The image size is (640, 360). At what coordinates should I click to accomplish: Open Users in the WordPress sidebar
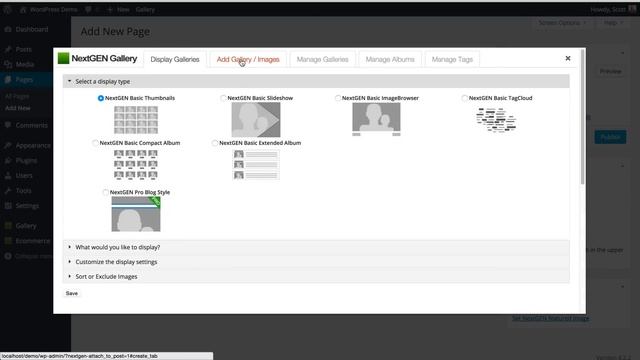click(24, 176)
